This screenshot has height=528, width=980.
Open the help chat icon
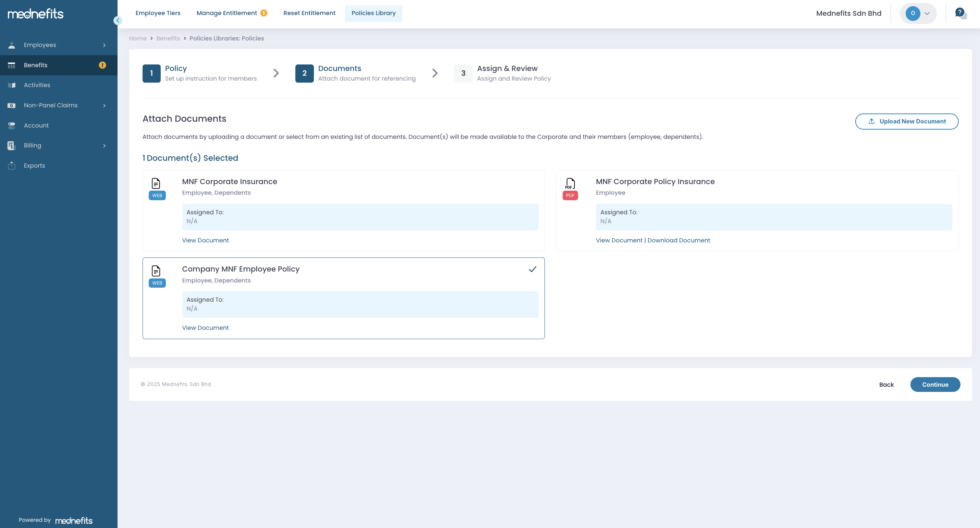[961, 13]
